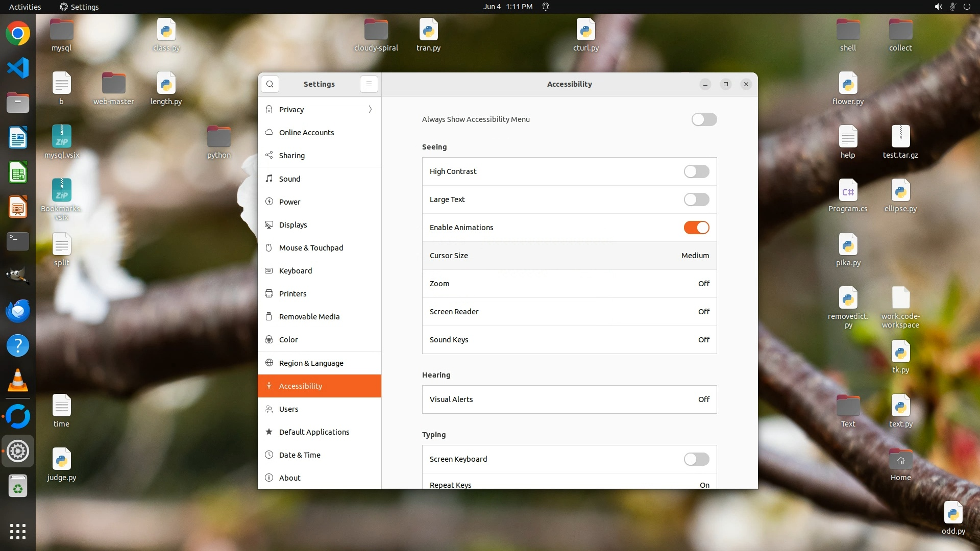Turn on Always Show Accessibility Menu
This screenshot has width=980, height=551.
tap(704, 119)
